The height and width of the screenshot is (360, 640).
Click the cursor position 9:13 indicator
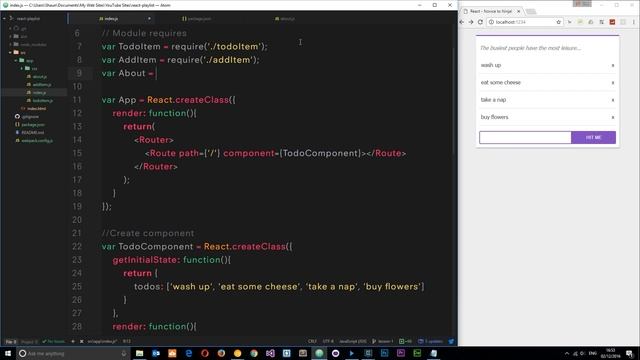pyautogui.click(x=127, y=341)
